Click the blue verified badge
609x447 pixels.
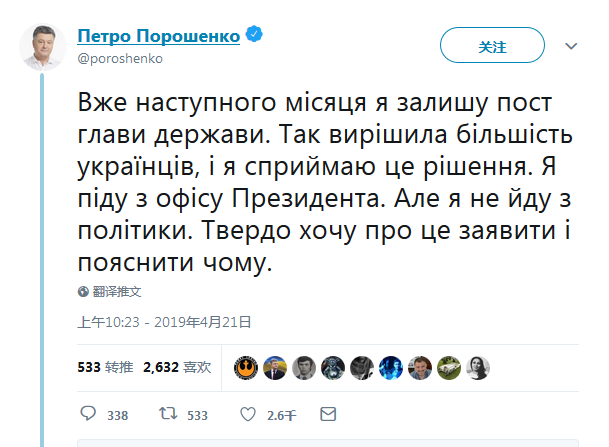[255, 36]
